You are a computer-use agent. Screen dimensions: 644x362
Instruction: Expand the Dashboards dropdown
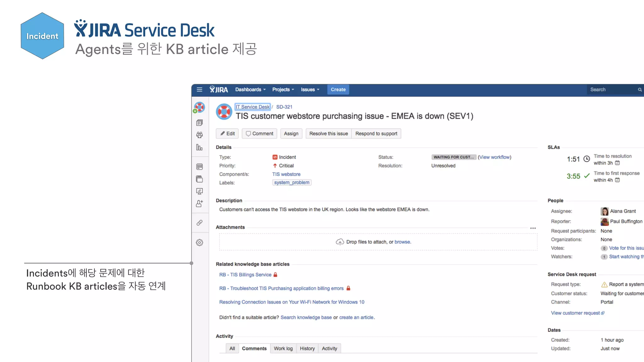click(250, 90)
